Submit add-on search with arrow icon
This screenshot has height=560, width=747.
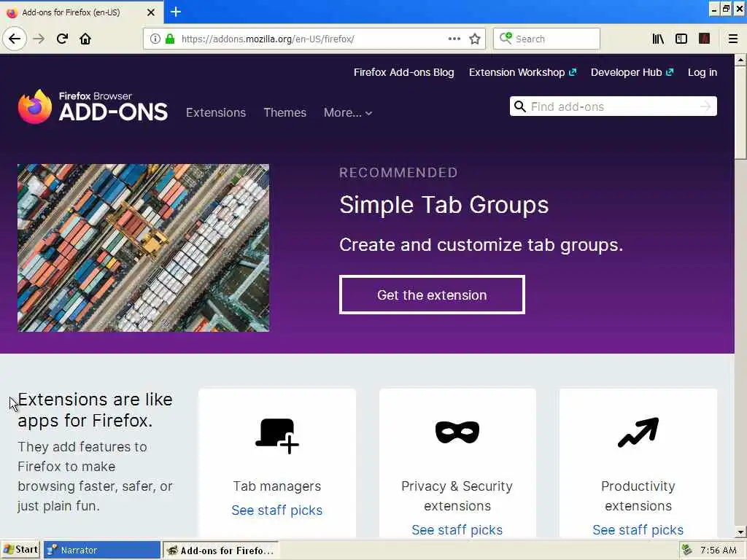705,106
